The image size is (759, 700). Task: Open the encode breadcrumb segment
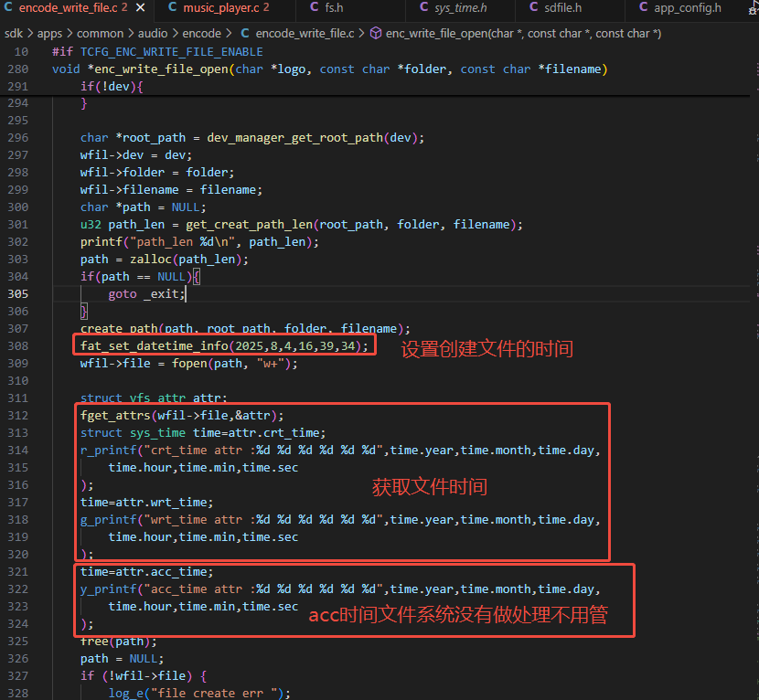[201, 34]
